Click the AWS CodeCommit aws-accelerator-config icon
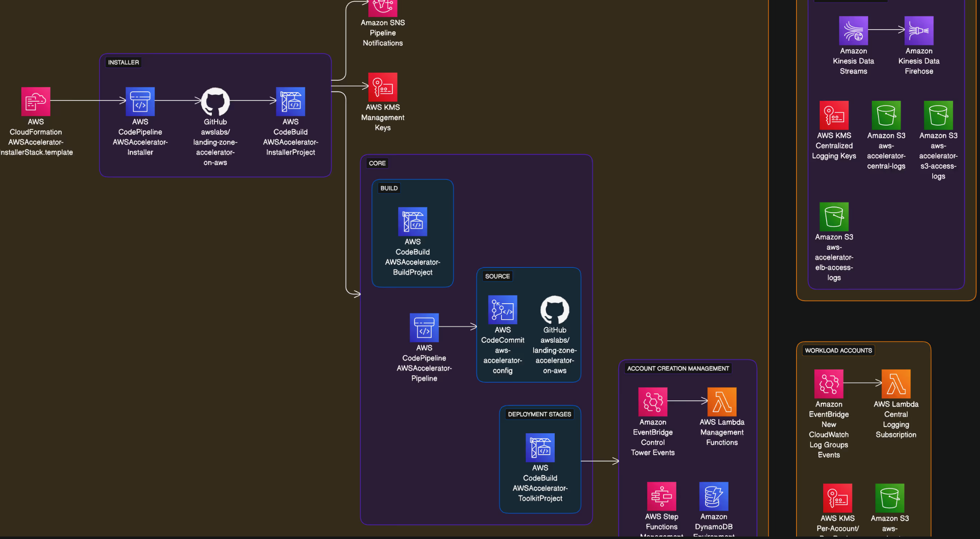This screenshot has width=980, height=539. click(x=503, y=309)
